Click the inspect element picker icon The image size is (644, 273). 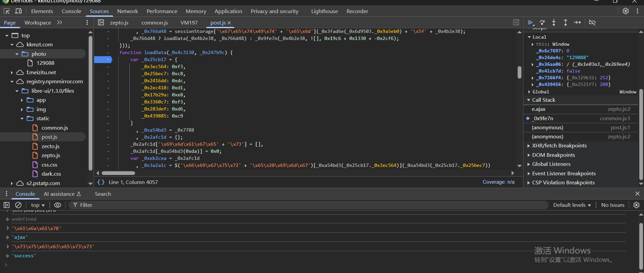pyautogui.click(x=6, y=11)
